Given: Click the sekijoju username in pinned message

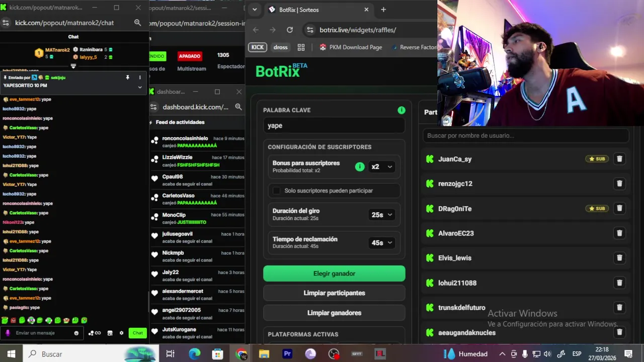Looking at the screenshot, I should coord(58,77).
